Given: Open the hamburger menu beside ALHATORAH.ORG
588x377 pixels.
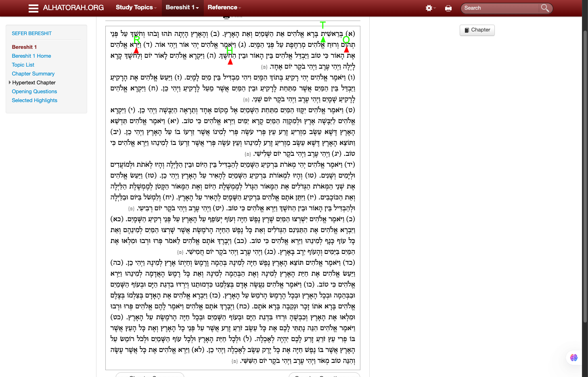Looking at the screenshot, I should (33, 8).
